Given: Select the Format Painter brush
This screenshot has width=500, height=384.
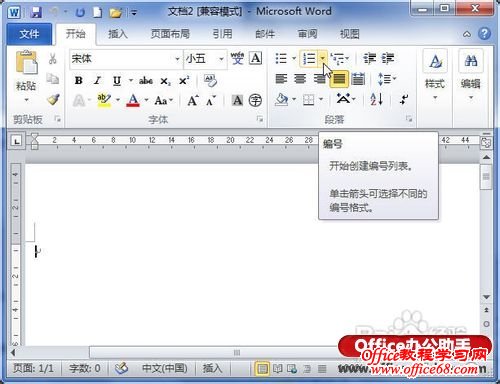Looking at the screenshot, I should [53, 99].
